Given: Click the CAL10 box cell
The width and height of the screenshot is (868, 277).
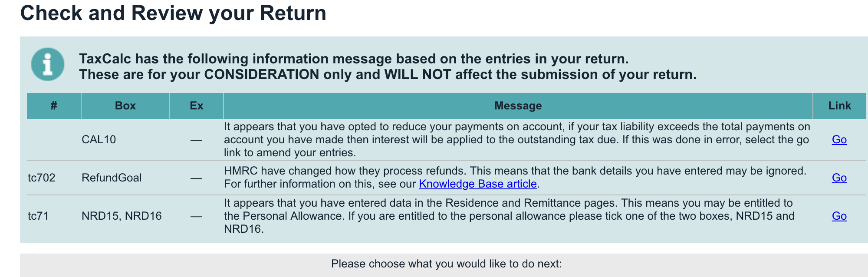Looking at the screenshot, I should coord(99,139).
